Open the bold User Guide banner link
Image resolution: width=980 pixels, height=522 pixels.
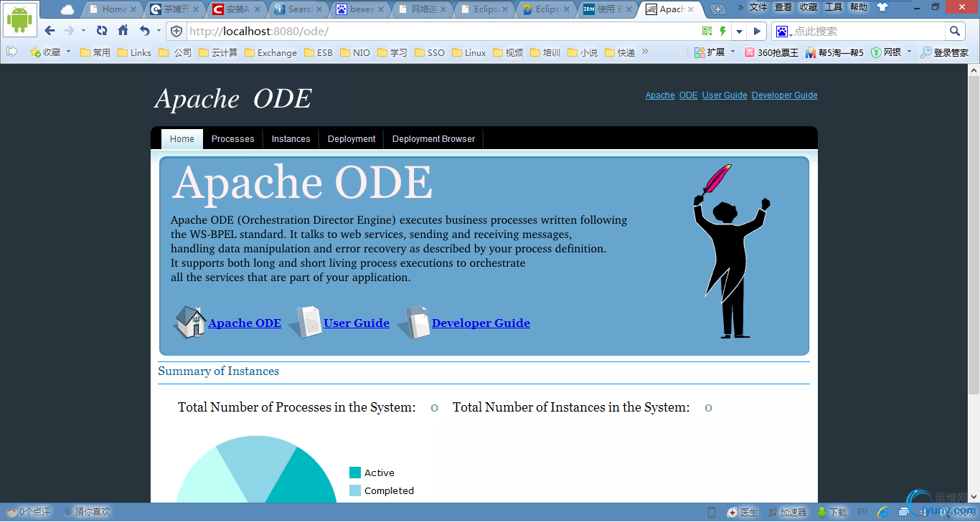point(357,323)
